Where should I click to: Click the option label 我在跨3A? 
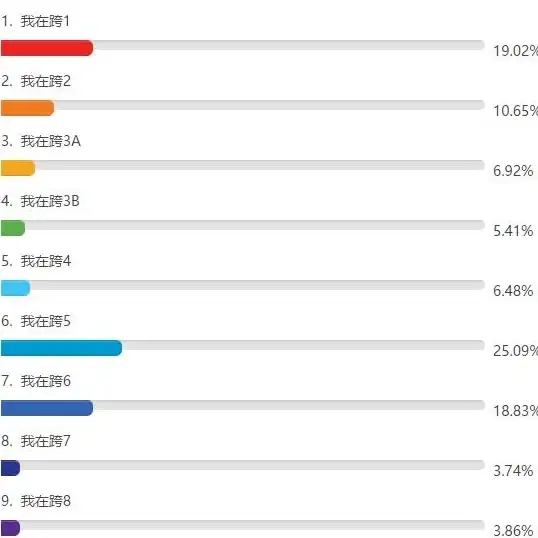click(51, 141)
